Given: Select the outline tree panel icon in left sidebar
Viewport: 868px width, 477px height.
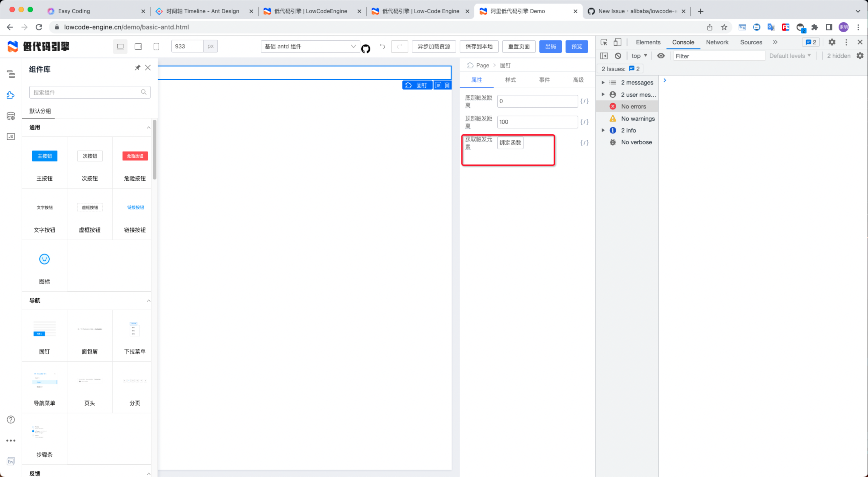Looking at the screenshot, I should [11, 75].
